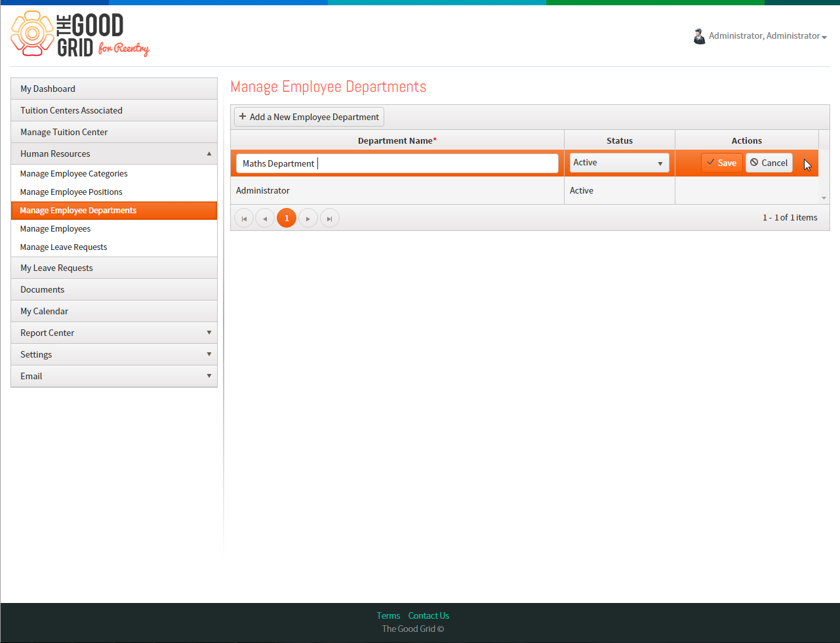This screenshot has width=840, height=643.
Task: Click the '1 - 1 of 1 items' text
Action: click(790, 218)
